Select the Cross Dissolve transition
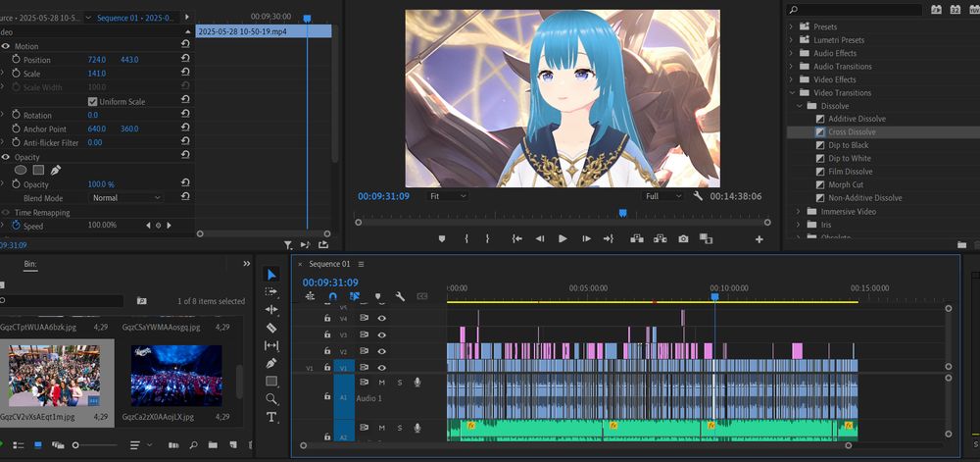Image resolution: width=980 pixels, height=462 pixels. 852,131
